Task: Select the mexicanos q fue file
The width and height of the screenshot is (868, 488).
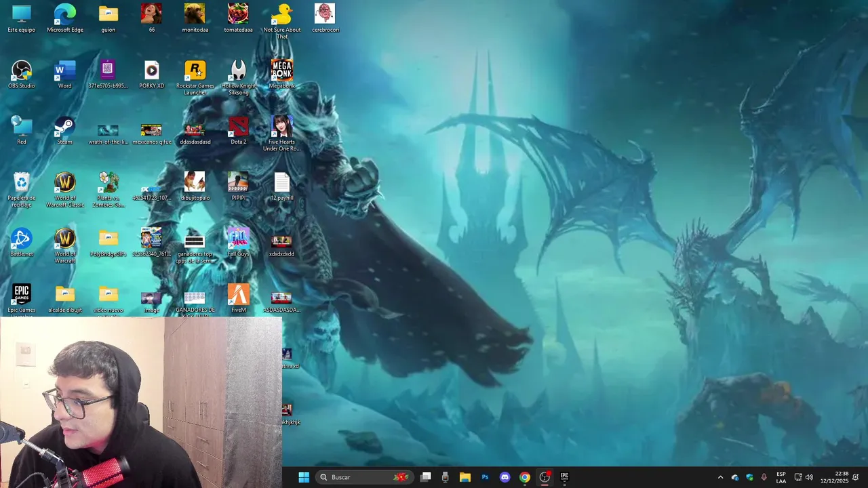Action: pyautogui.click(x=151, y=134)
